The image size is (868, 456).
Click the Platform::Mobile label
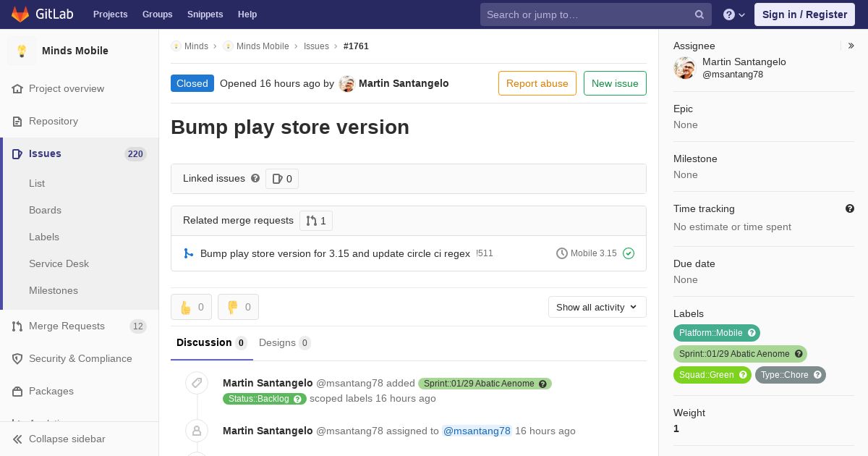(711, 333)
